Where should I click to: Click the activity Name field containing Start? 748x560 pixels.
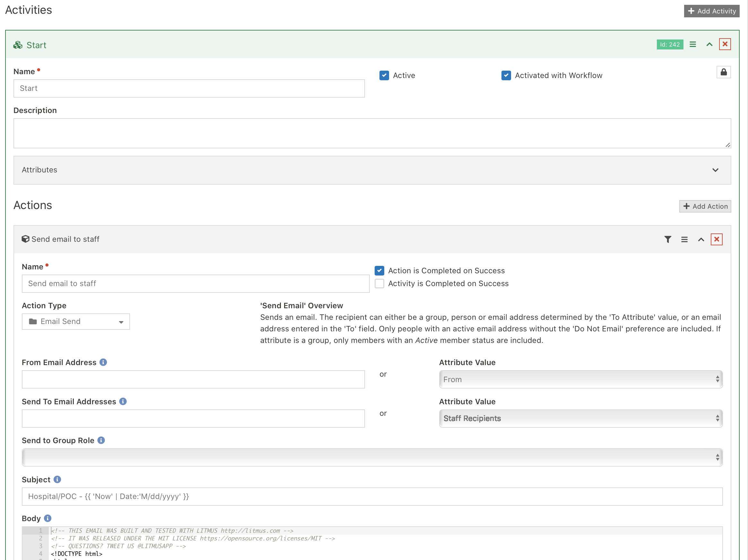(x=189, y=89)
